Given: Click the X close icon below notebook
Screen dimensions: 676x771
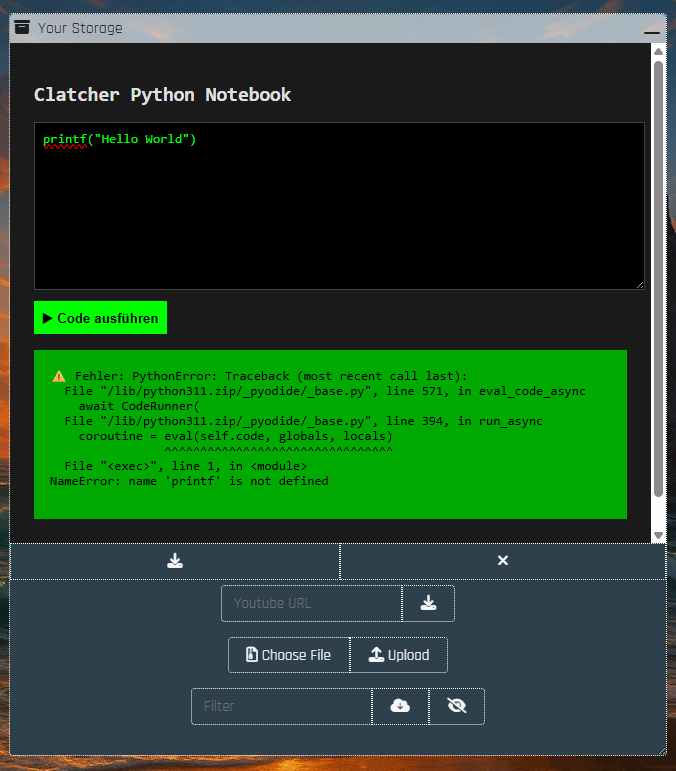Looking at the screenshot, I should [502, 561].
